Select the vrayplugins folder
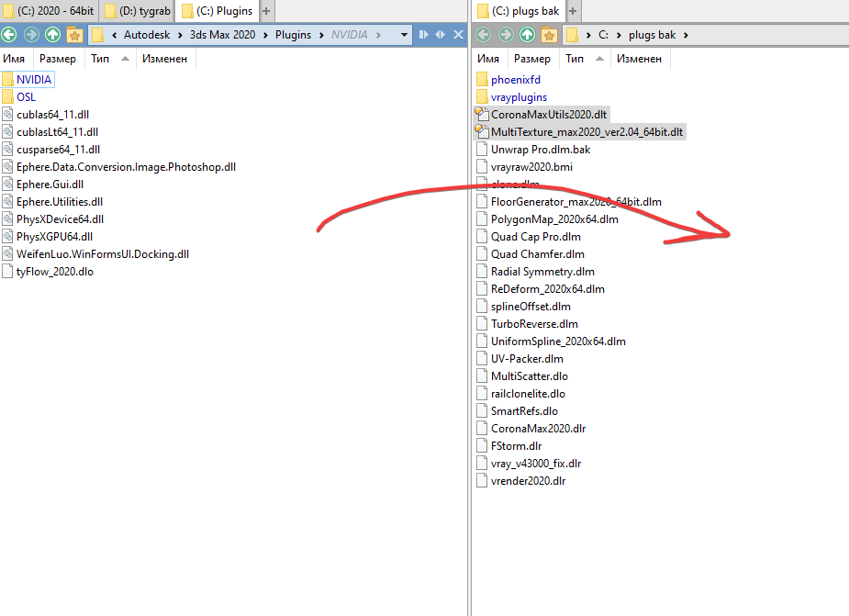Screen dimensions: 849x616 click(x=519, y=97)
